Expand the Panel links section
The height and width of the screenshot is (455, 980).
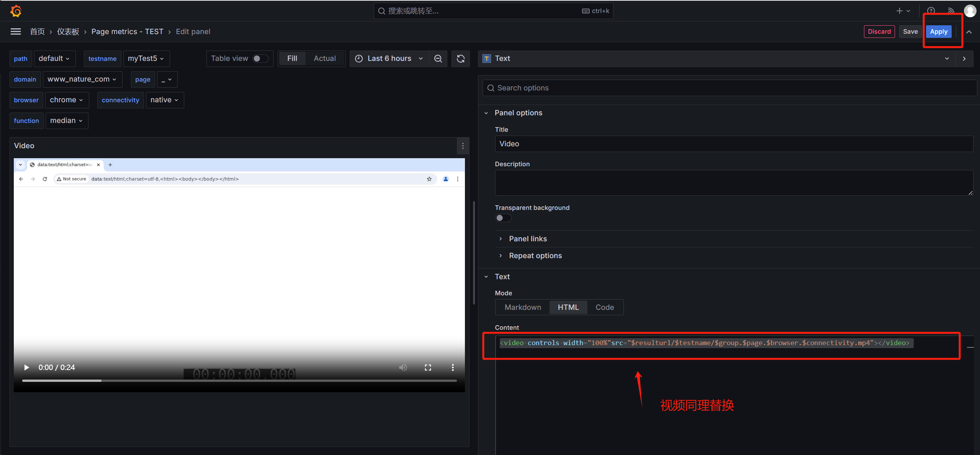(527, 239)
